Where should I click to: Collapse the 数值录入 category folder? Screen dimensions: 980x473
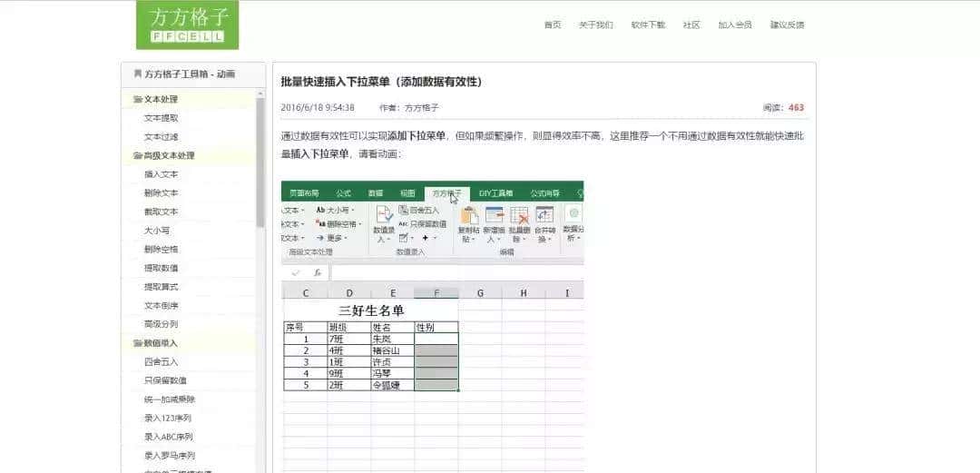coord(156,343)
